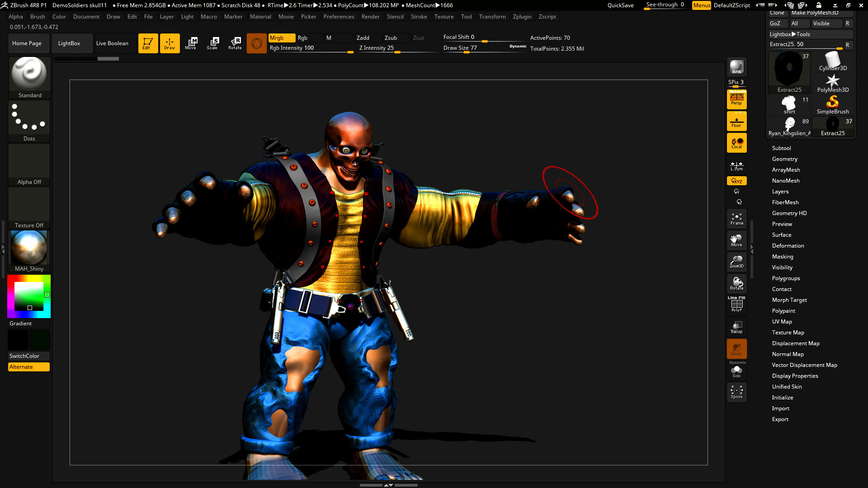Toggle Solo mode
868x488 pixels.
[x=736, y=371]
